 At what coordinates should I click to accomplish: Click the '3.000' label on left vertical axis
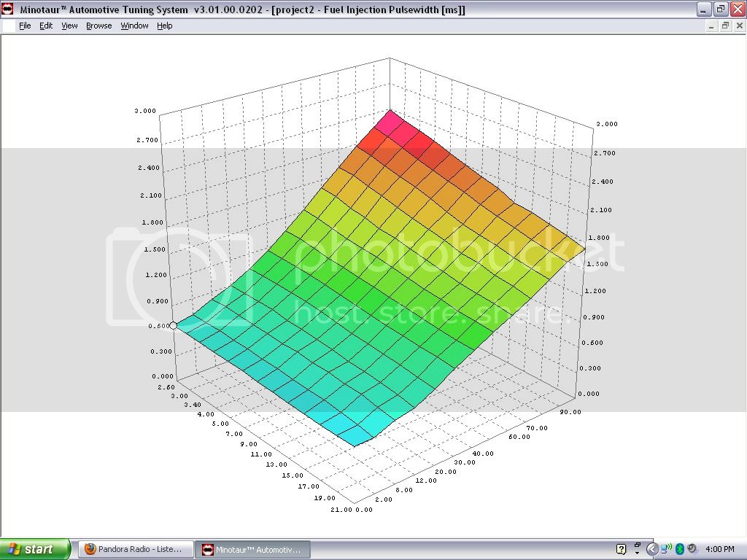click(x=145, y=111)
